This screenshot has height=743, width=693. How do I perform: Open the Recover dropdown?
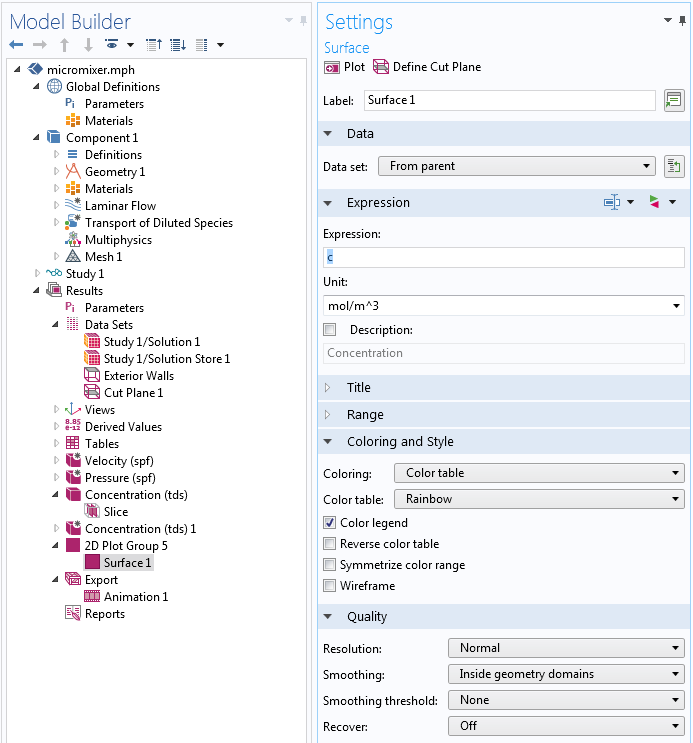[x=566, y=726]
